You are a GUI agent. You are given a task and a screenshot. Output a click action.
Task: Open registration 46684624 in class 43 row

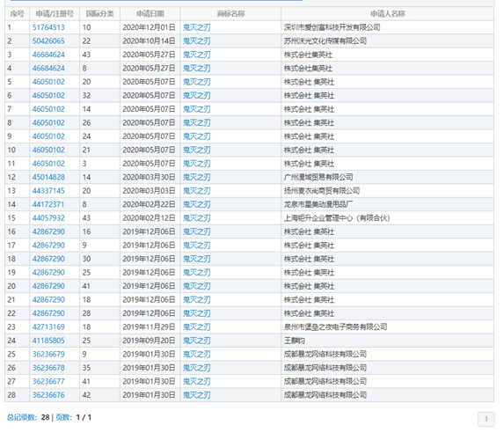tap(48, 55)
